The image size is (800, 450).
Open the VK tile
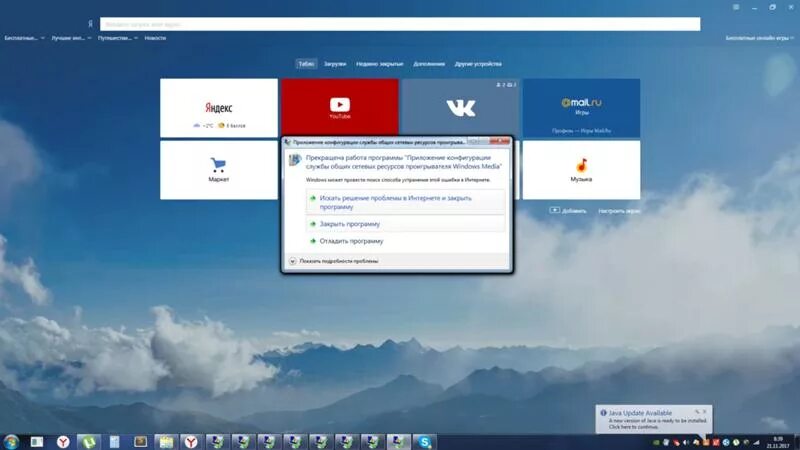pos(460,107)
